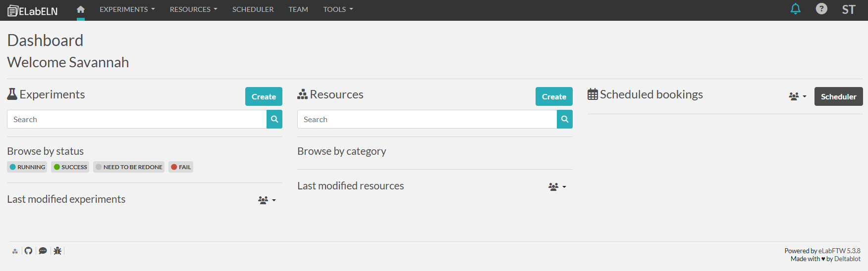Expand the Resources menu dropdown
This screenshot has width=868, height=271.
tap(193, 9)
